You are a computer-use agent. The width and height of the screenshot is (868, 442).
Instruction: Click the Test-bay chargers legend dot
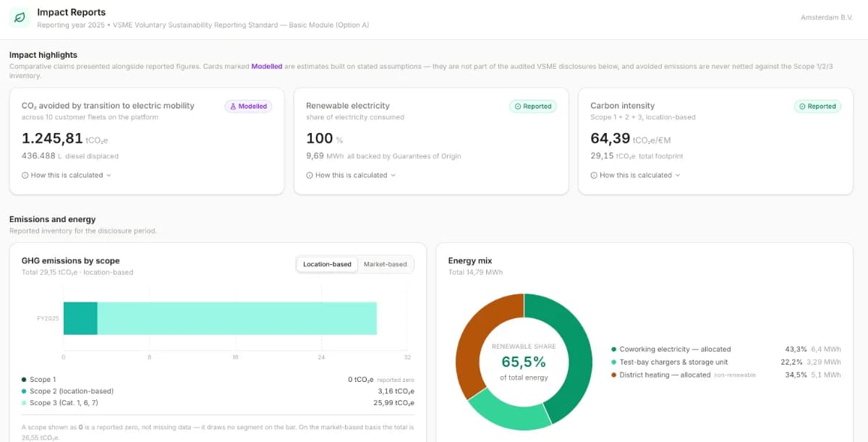pyautogui.click(x=613, y=362)
